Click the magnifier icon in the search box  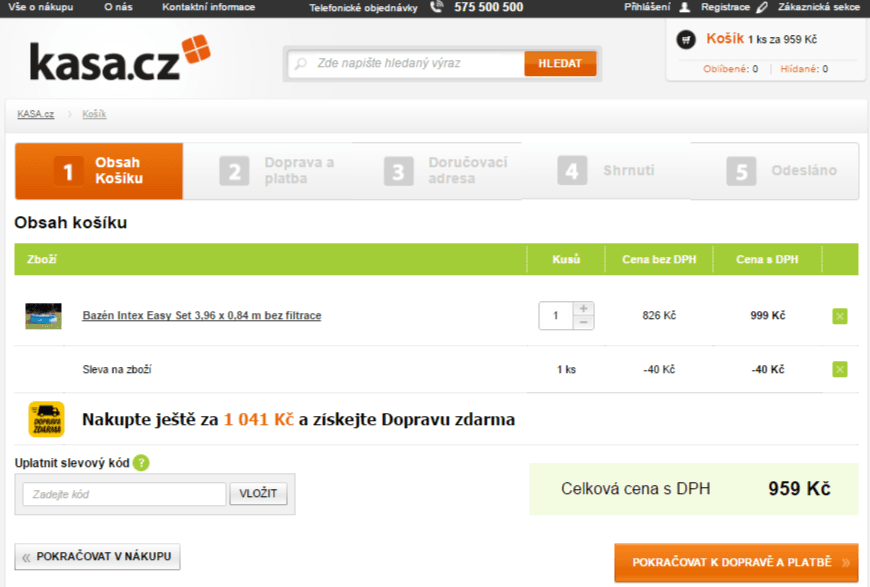pos(301,64)
